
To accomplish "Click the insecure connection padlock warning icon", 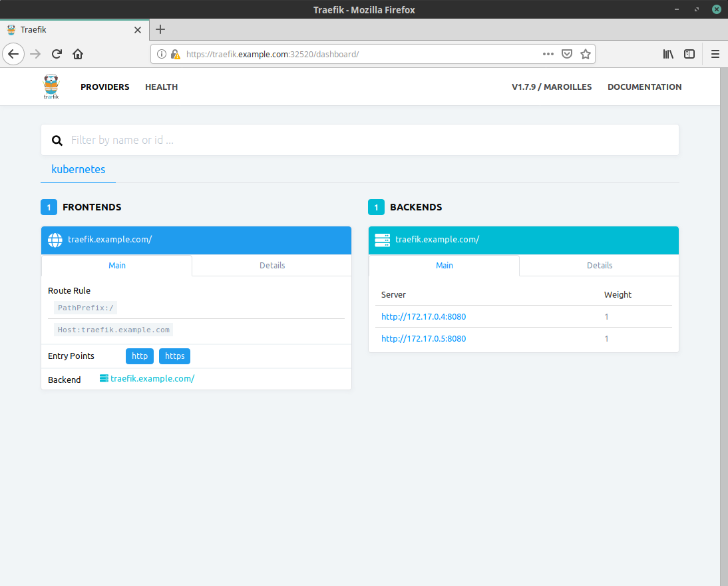I will [175, 54].
